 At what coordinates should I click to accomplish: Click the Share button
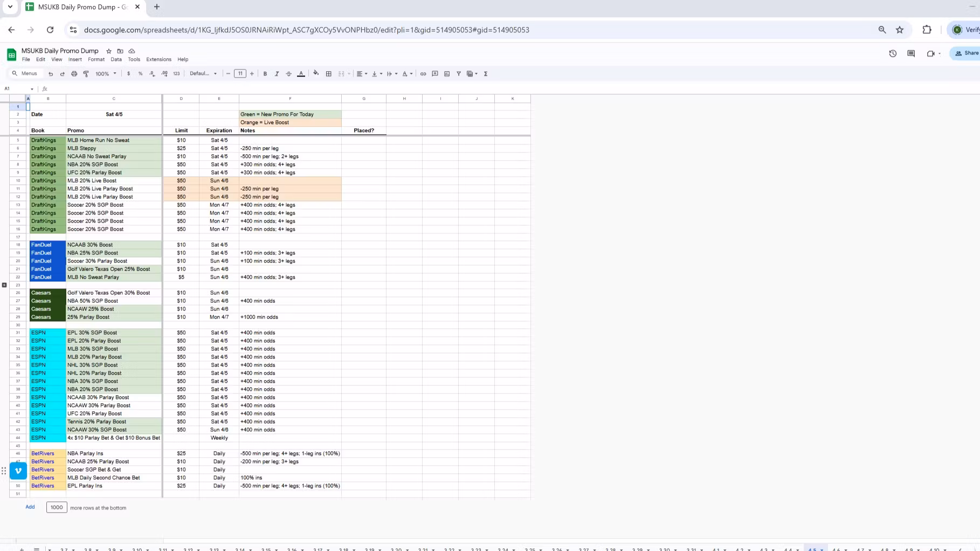(966, 53)
